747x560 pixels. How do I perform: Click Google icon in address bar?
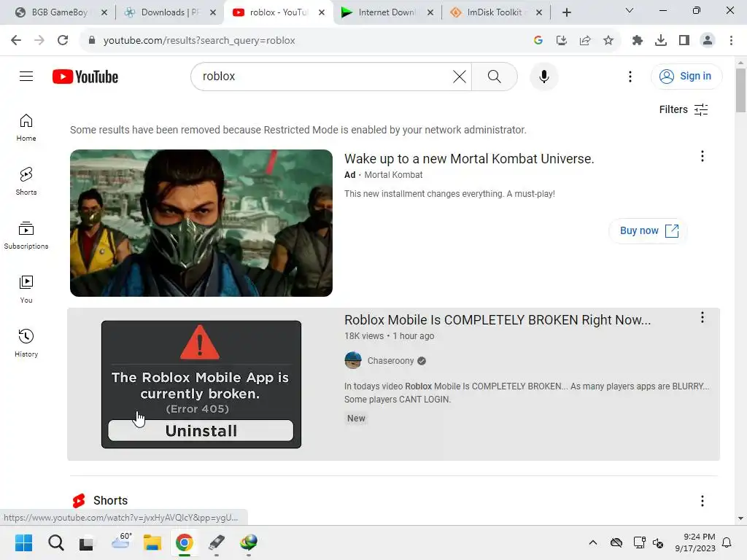pyautogui.click(x=538, y=41)
